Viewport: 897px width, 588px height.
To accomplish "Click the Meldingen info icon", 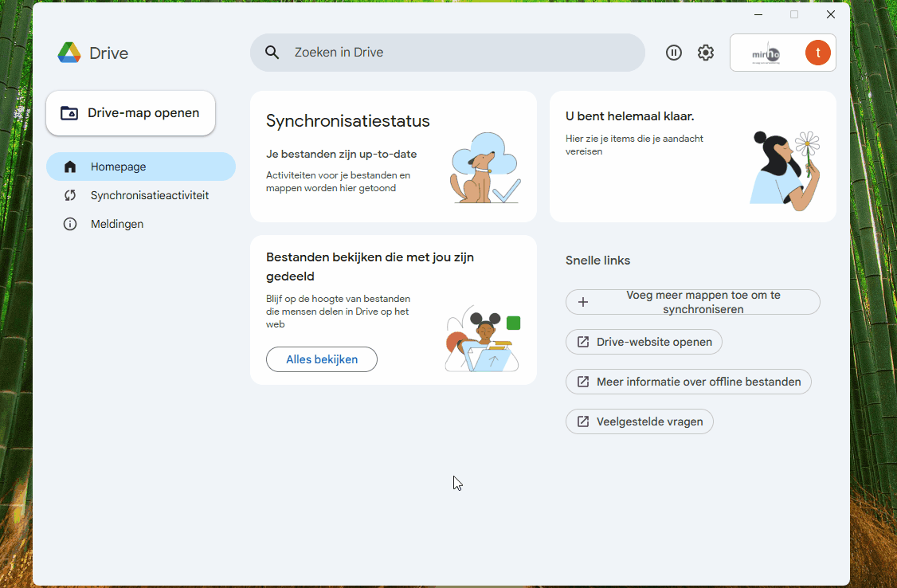I will [70, 224].
